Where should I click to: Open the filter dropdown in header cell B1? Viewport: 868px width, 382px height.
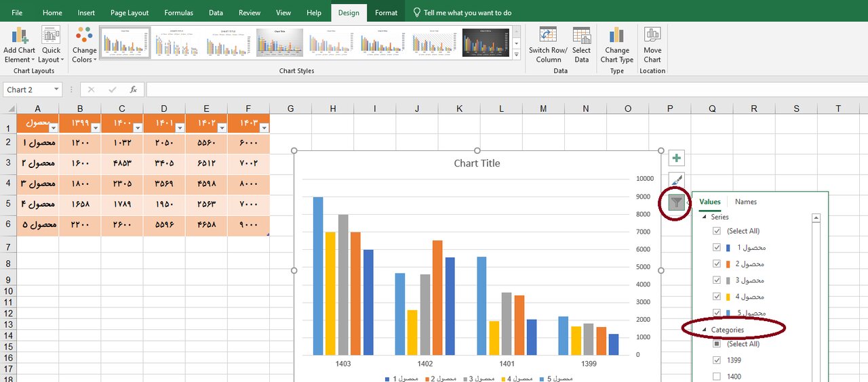pos(95,128)
